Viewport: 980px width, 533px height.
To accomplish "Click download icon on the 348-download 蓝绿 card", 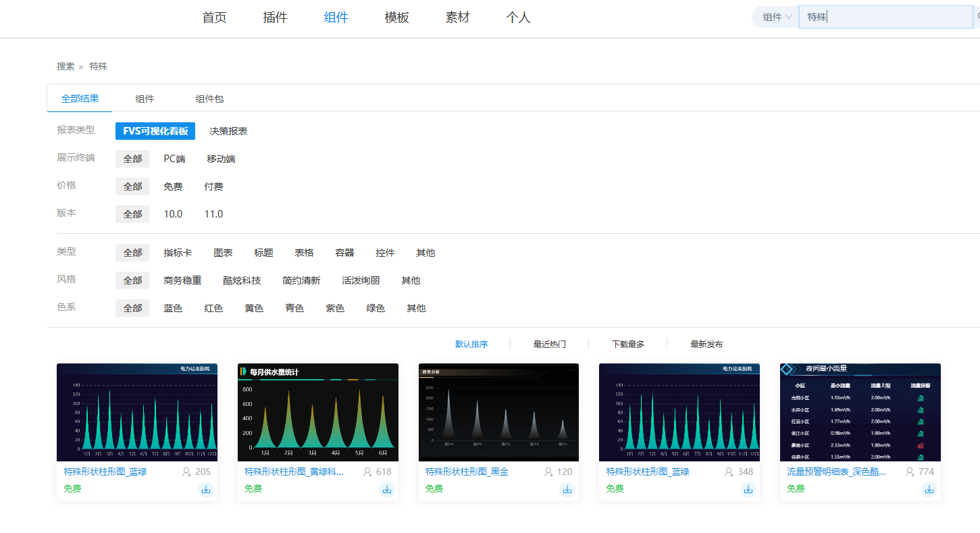I will [x=748, y=489].
